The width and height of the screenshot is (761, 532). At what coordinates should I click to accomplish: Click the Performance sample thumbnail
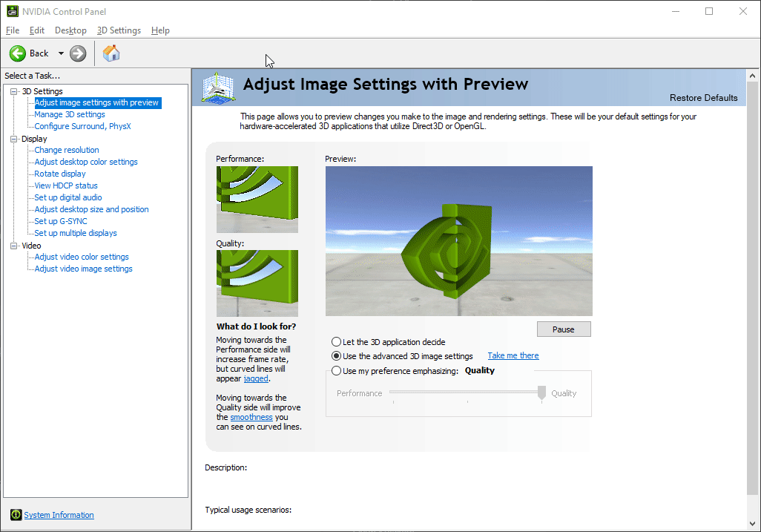[x=257, y=200]
